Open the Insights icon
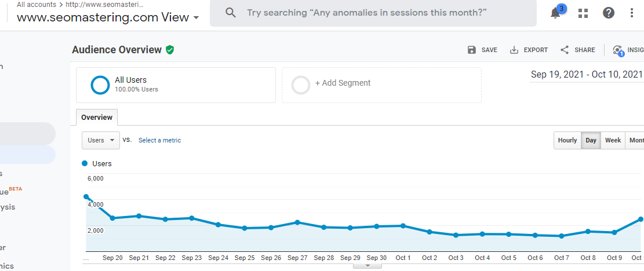The width and height of the screenshot is (644, 271). [618, 50]
